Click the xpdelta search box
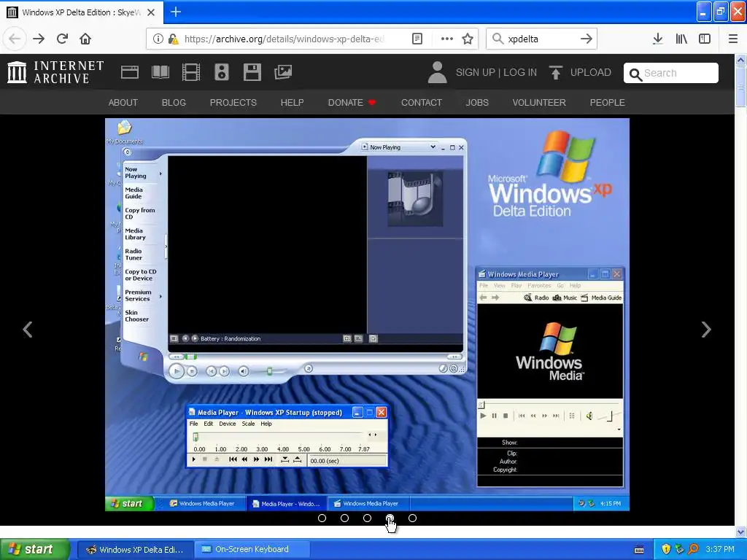Viewport: 747px width, 560px height. 541,39
